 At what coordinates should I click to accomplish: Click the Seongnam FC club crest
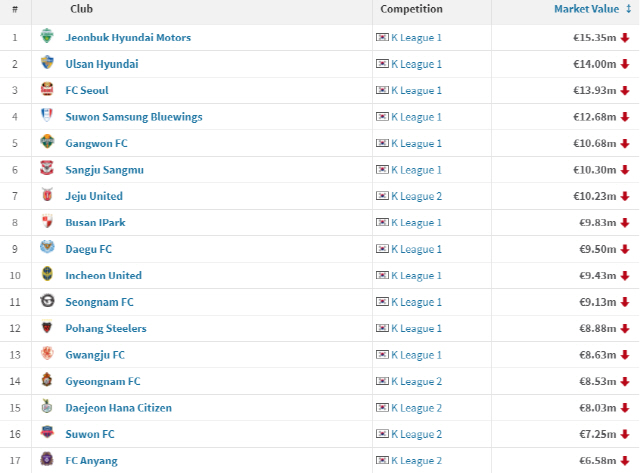tap(47, 301)
